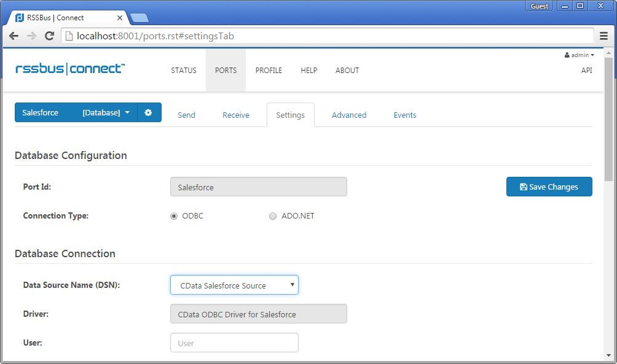Click the page vertical scrollbar
Image resolution: width=617 pixels, height=364 pixels.
(608, 123)
